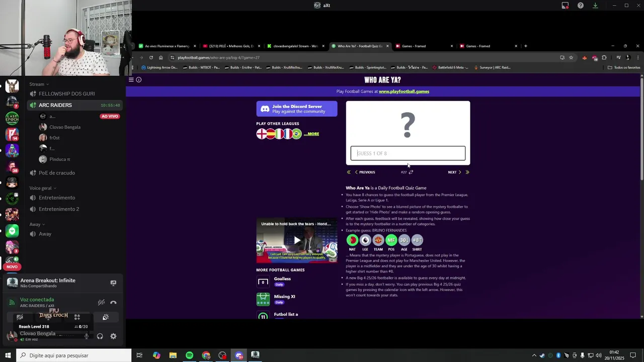Click the England flag league icon

point(262,134)
